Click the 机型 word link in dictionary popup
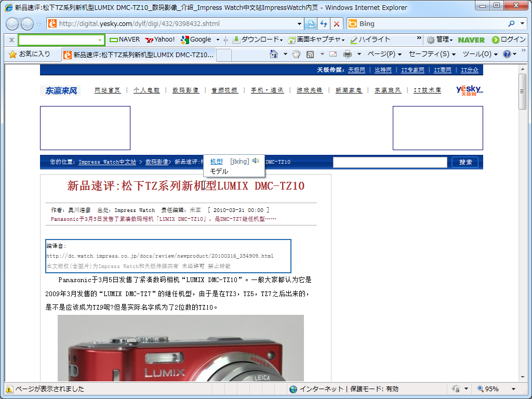Viewport: 532px width, 399px height. click(217, 162)
